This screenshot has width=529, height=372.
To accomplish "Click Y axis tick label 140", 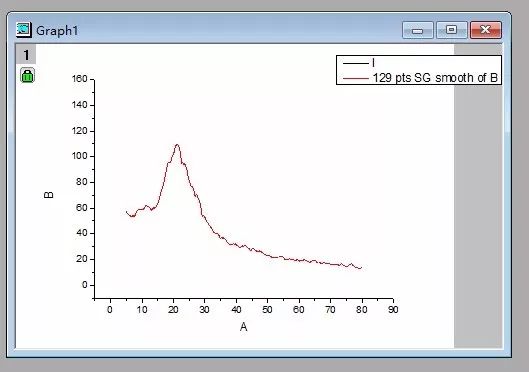I will [80, 105].
